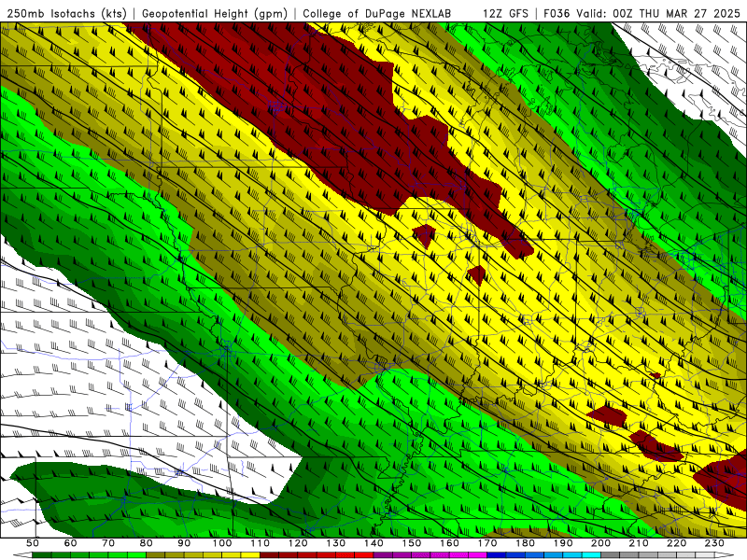747x560 pixels.
Task: Click the 170 knots legend label
Action: coord(487,543)
